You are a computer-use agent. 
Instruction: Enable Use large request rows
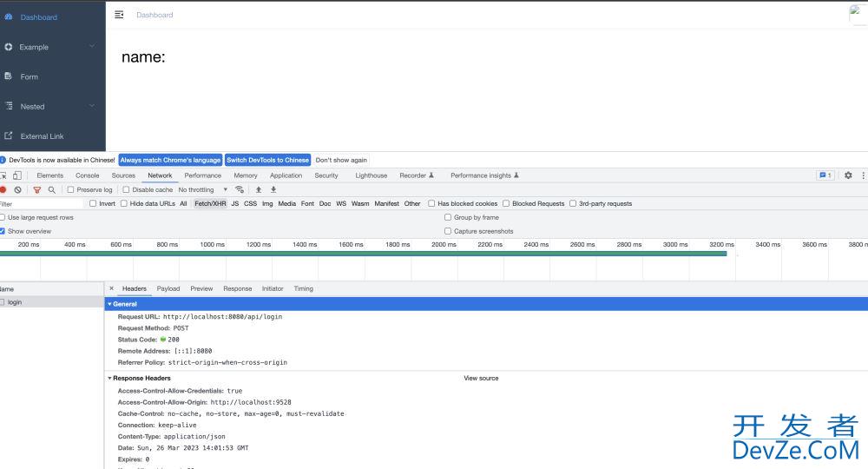pos(3,218)
